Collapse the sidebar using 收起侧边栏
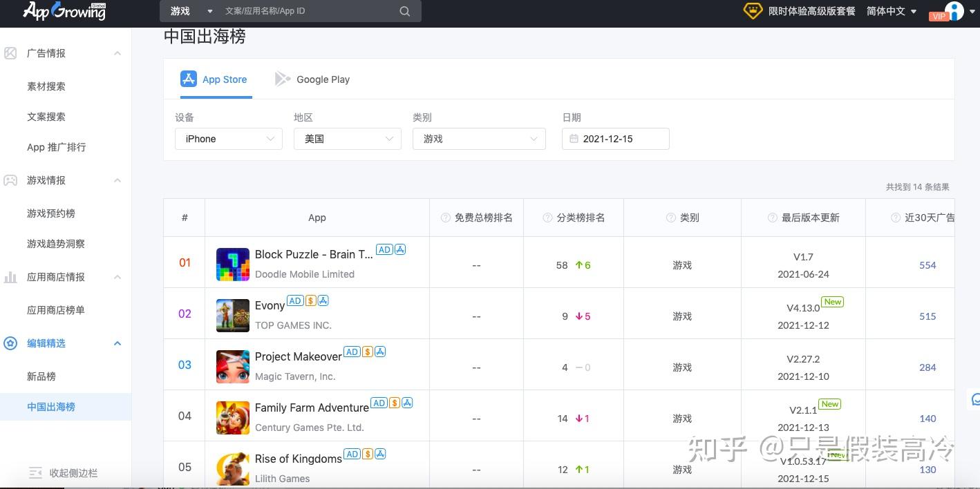 point(64,473)
